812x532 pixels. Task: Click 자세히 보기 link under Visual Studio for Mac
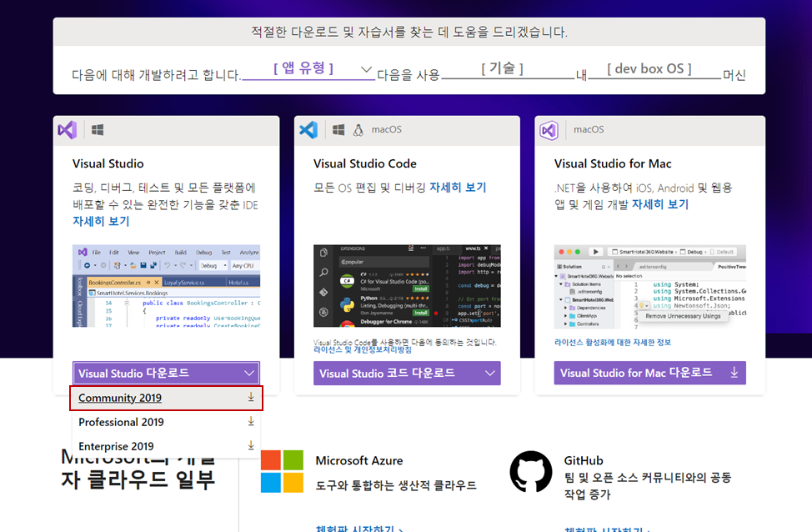point(660,204)
